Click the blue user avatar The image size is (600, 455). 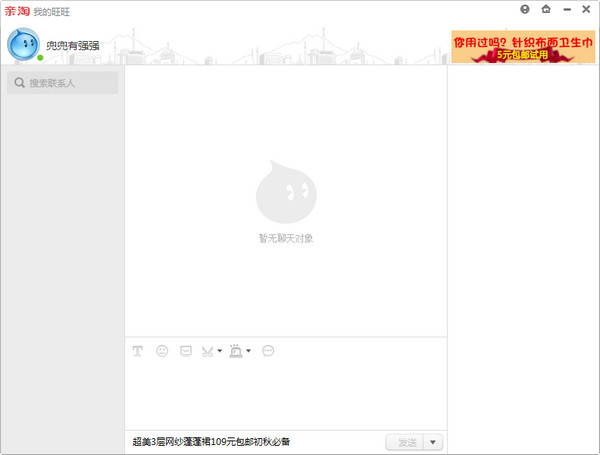click(x=23, y=44)
